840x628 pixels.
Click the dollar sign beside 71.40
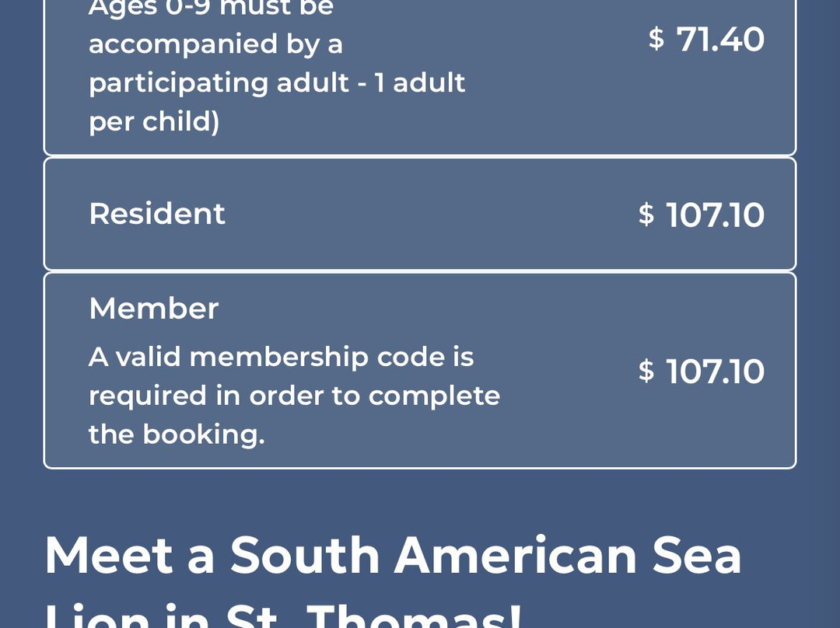click(656, 39)
